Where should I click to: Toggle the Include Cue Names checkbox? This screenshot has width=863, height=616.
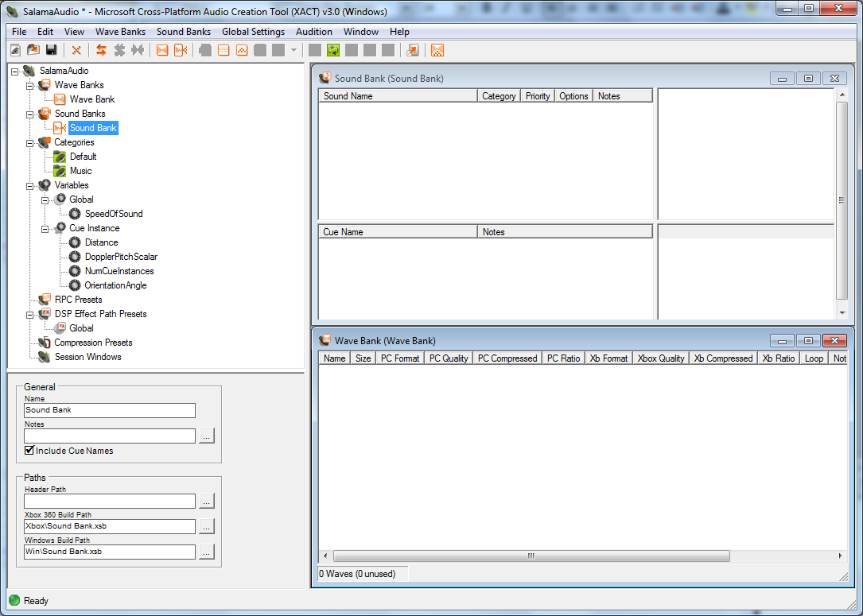pos(29,451)
